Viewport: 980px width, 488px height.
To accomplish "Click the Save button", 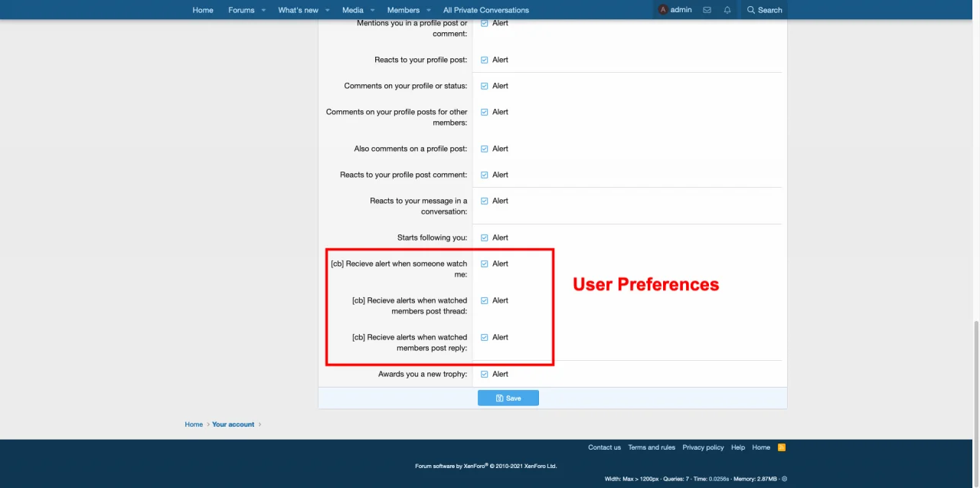I will tap(508, 398).
